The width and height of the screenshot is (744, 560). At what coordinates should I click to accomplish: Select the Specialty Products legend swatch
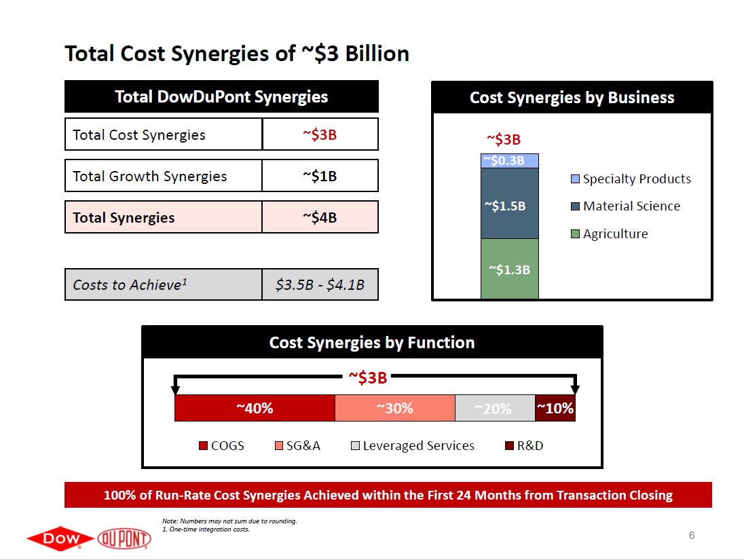point(575,179)
